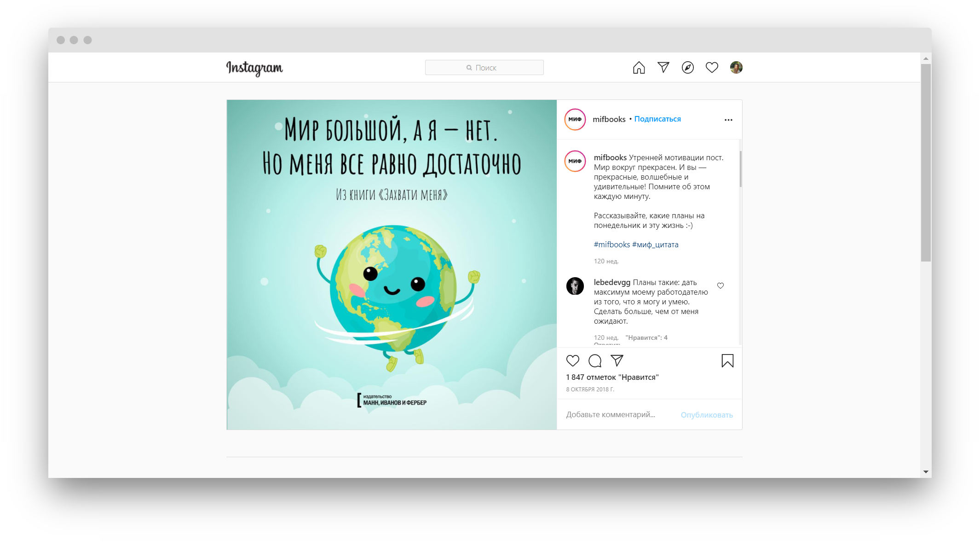The image size is (980, 547).
Task: Open the #mifbooks hashtag
Action: point(611,244)
